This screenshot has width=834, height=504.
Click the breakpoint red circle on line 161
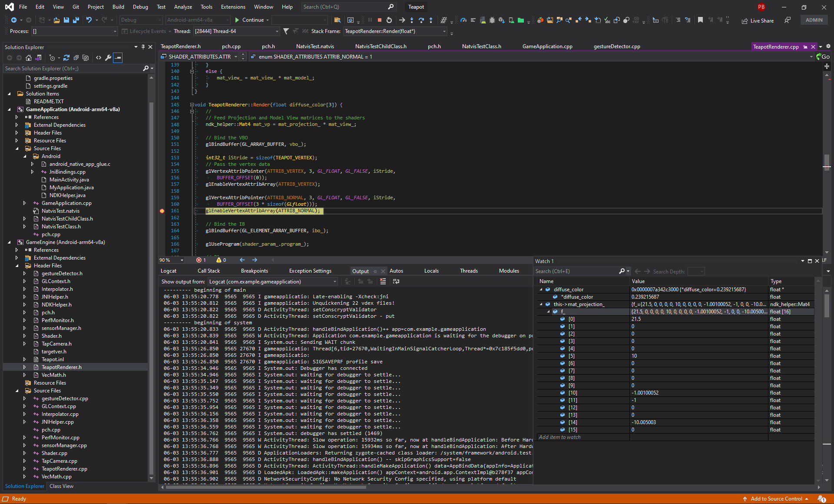click(x=161, y=211)
